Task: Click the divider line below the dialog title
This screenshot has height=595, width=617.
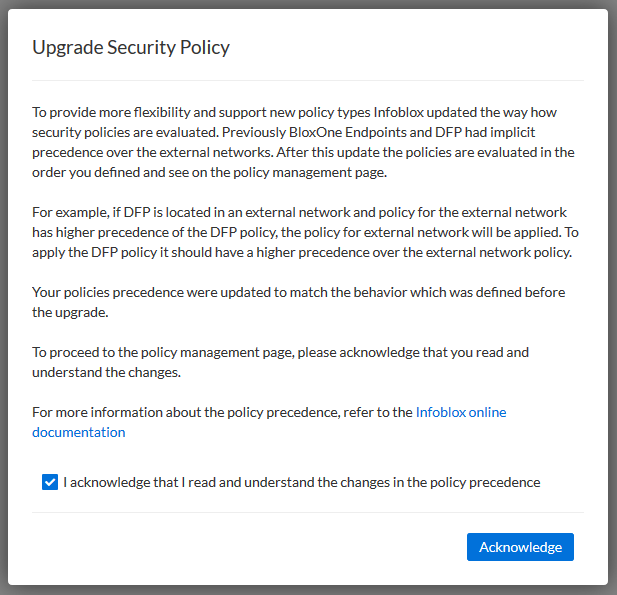Action: [x=308, y=80]
